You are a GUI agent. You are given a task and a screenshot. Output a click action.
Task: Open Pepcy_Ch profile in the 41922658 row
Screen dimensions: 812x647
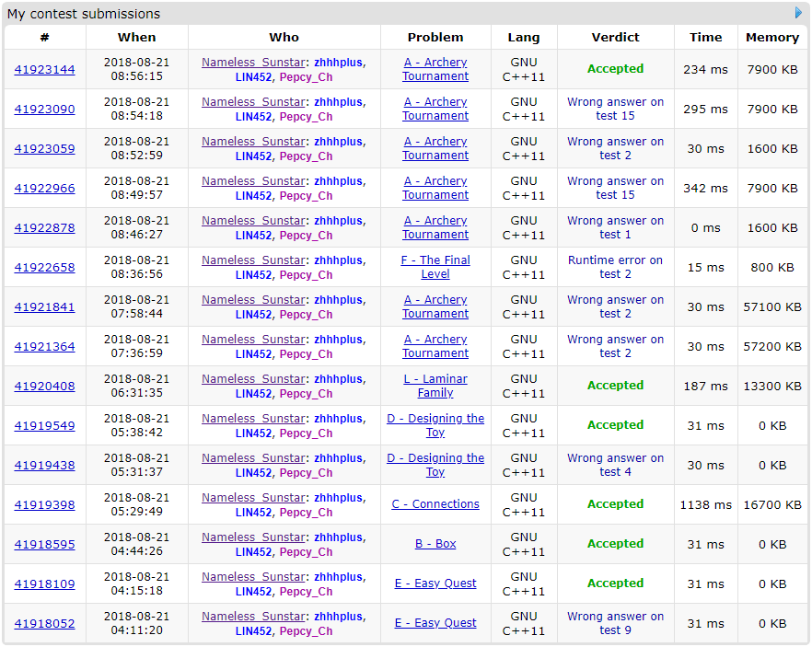pyautogui.click(x=306, y=275)
